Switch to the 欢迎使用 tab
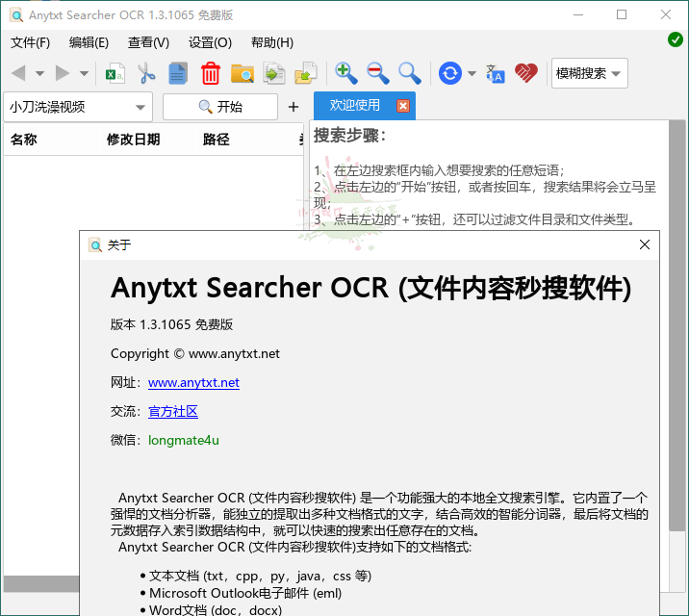The width and height of the screenshot is (689, 616). tap(354, 106)
